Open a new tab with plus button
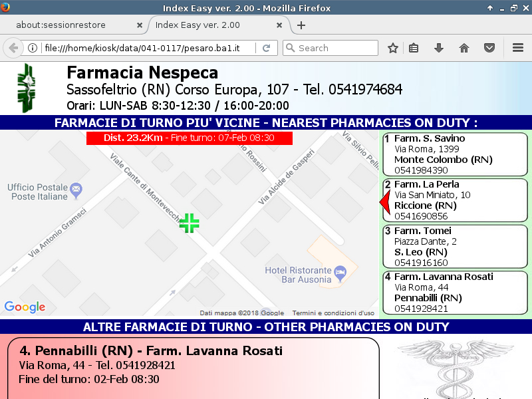 click(x=301, y=25)
